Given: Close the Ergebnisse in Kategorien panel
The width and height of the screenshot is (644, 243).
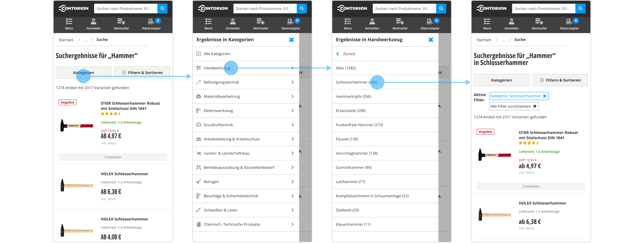Looking at the screenshot, I should (292, 40).
